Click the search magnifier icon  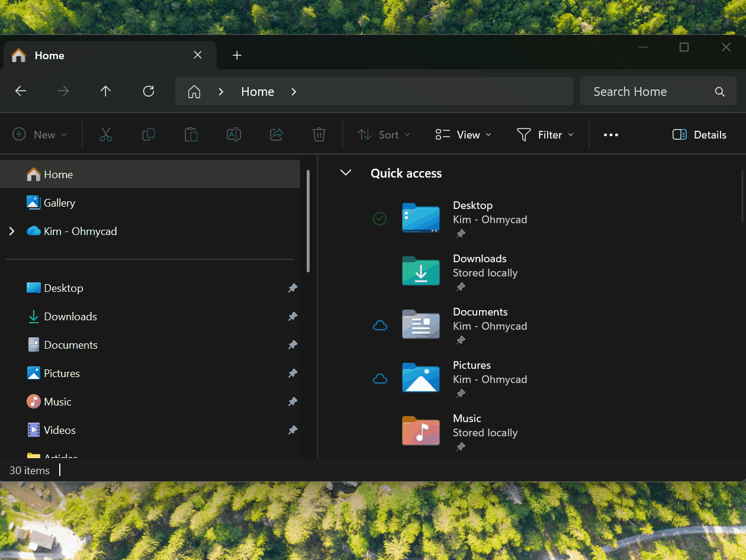point(720,92)
